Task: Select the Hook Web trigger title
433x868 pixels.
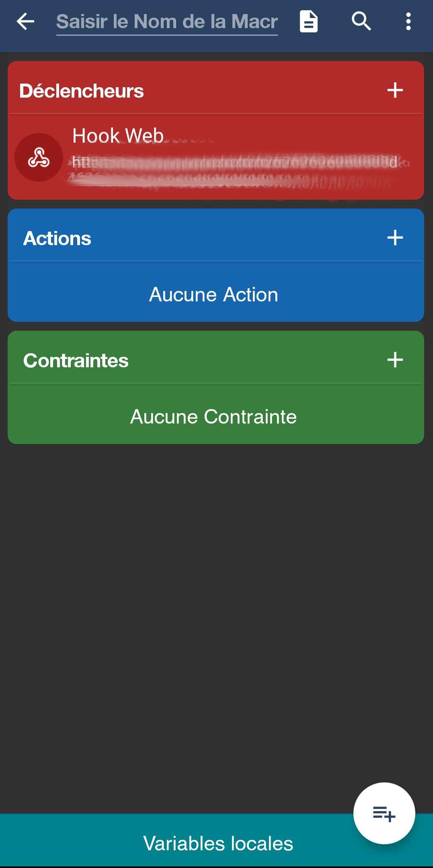Action: point(118,136)
